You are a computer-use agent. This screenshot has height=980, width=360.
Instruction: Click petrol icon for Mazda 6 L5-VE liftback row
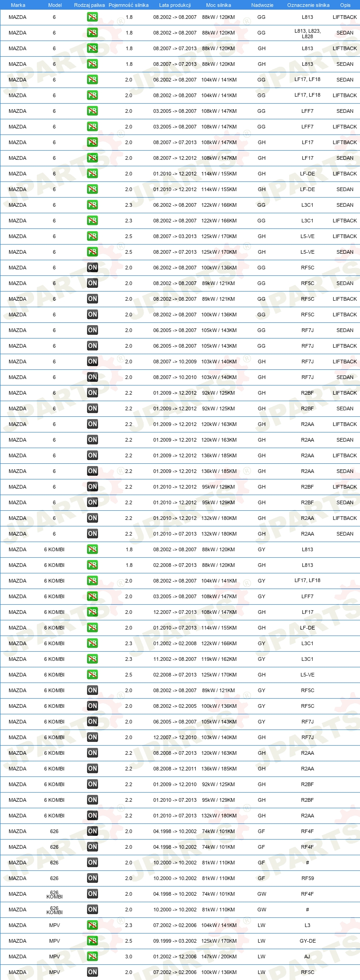click(x=93, y=236)
